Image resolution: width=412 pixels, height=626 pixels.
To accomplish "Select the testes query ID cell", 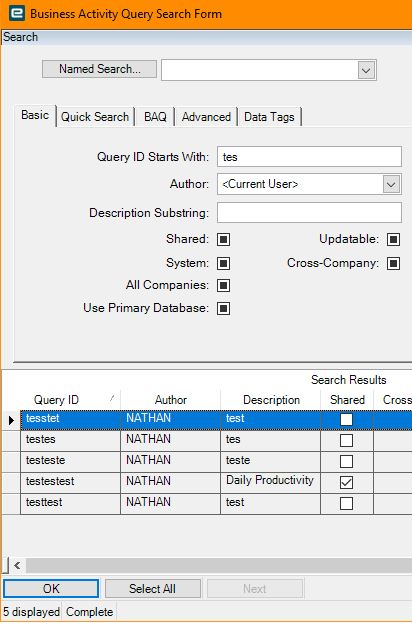I will 70,440.
